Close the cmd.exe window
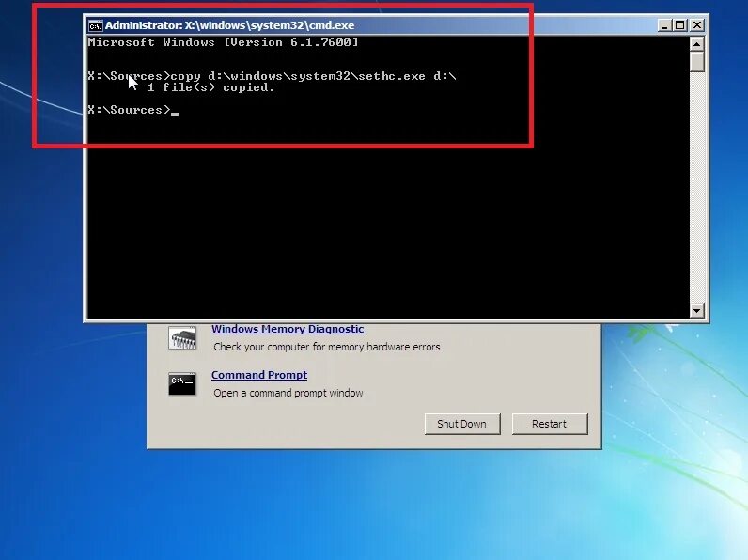748x560 pixels. (x=697, y=25)
